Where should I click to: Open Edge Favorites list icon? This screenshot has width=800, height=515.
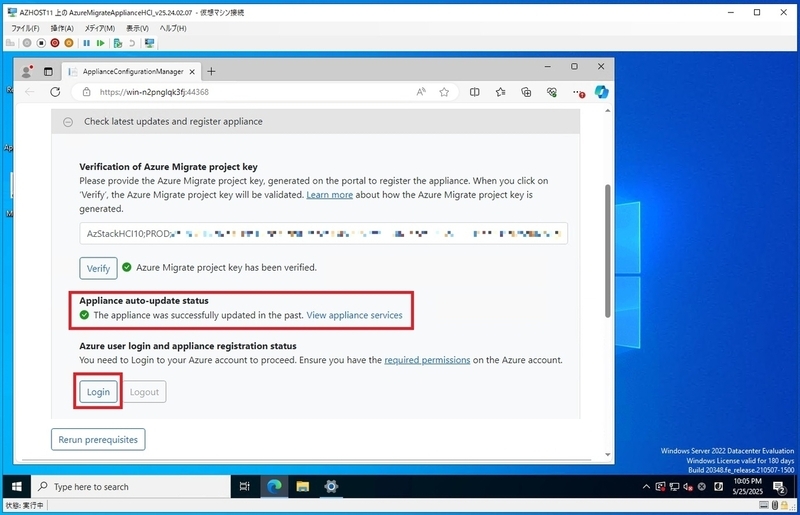[x=501, y=92]
